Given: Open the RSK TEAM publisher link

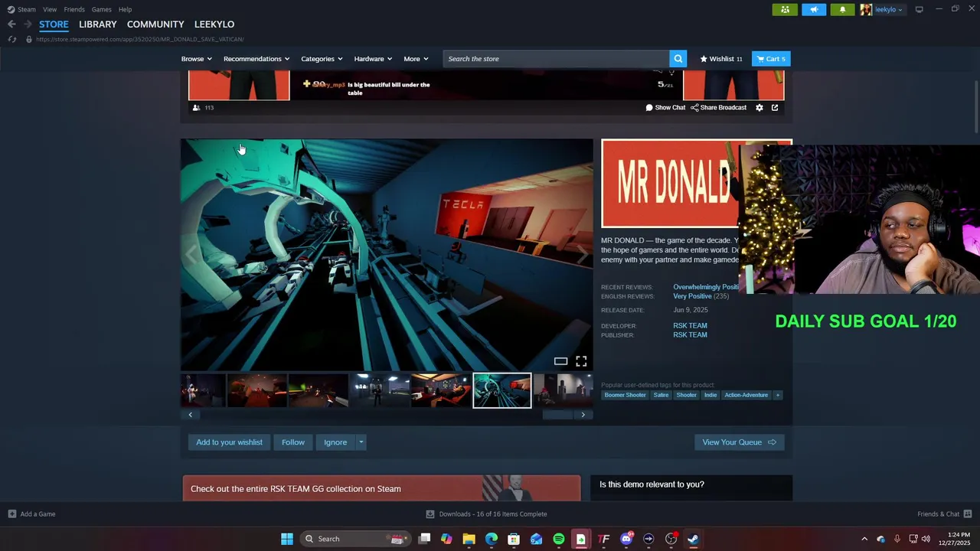Looking at the screenshot, I should (690, 335).
